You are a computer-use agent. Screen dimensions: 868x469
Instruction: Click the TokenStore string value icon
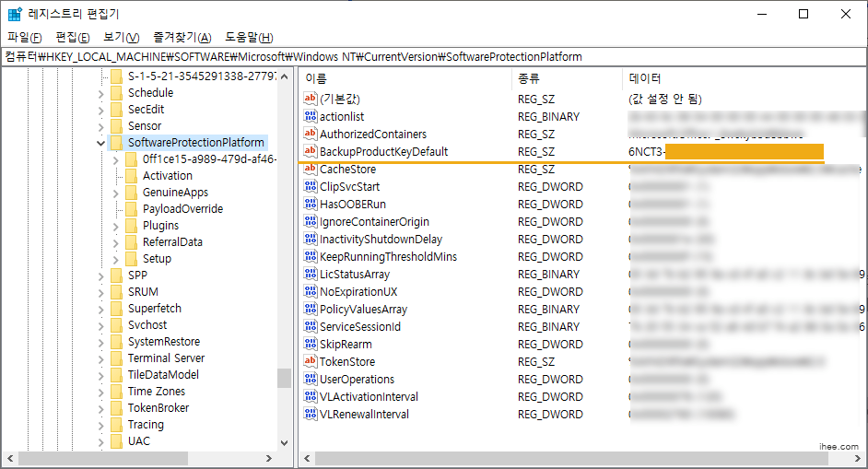[x=310, y=361]
